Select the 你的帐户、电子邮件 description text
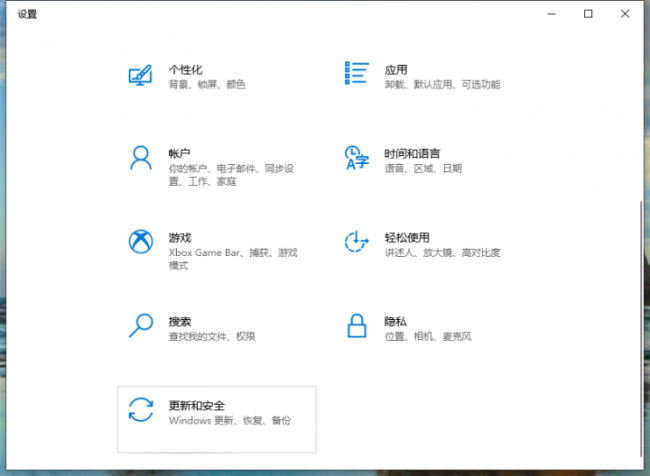This screenshot has width=650, height=476. point(231,175)
